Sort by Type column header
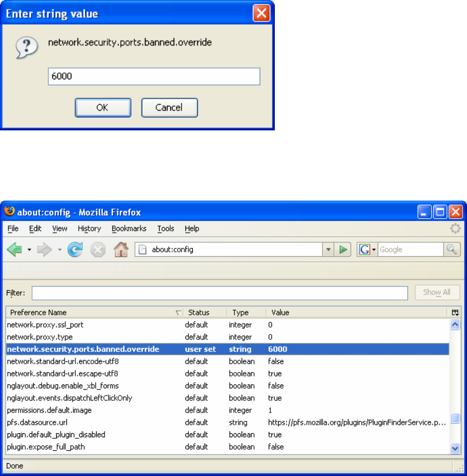Screen dimensions: 467x476 [x=247, y=312]
